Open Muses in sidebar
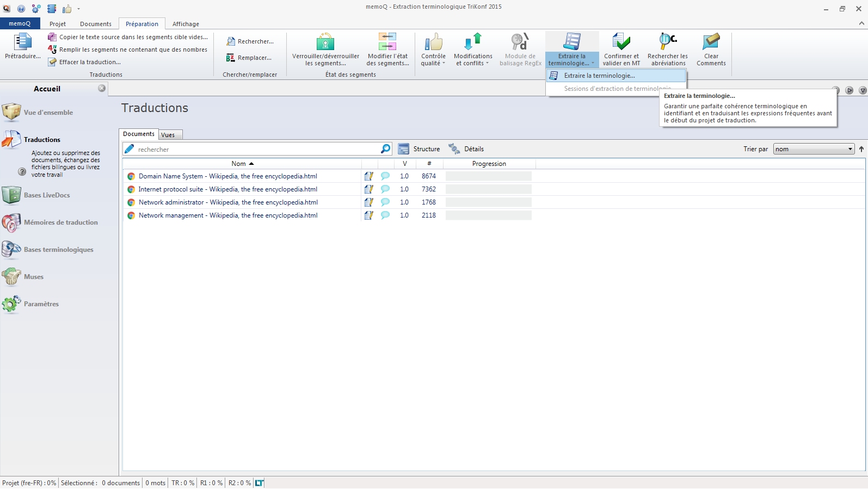The height and width of the screenshot is (489, 868). pos(23,276)
